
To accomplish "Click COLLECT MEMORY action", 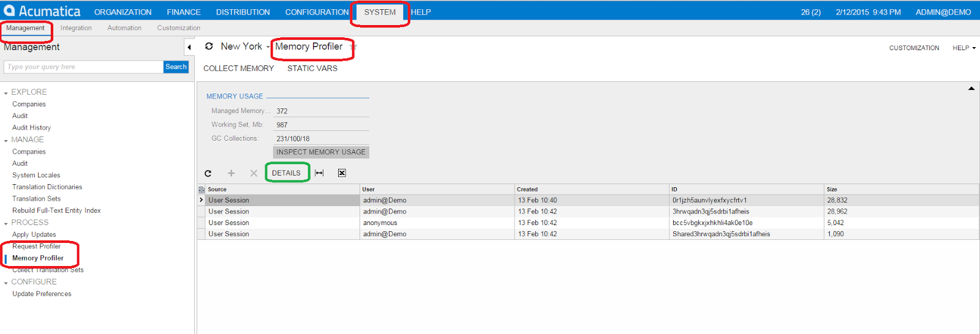I will tap(238, 68).
